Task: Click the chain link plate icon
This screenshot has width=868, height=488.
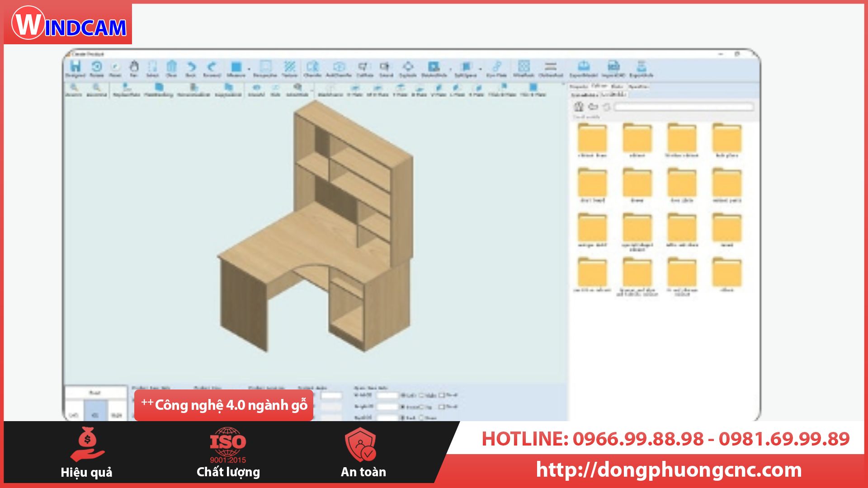Action: point(496,67)
